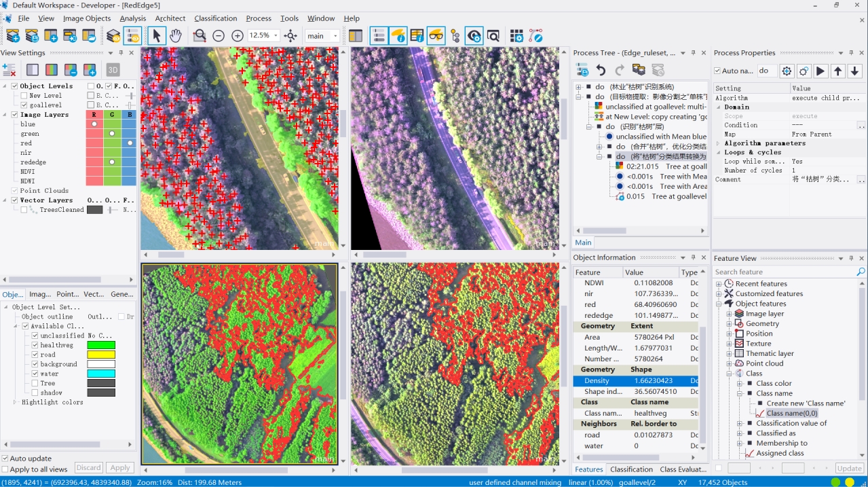Viewport: 868px width, 487px height.
Task: Click the zoom out minus icon
Action: coord(219,36)
